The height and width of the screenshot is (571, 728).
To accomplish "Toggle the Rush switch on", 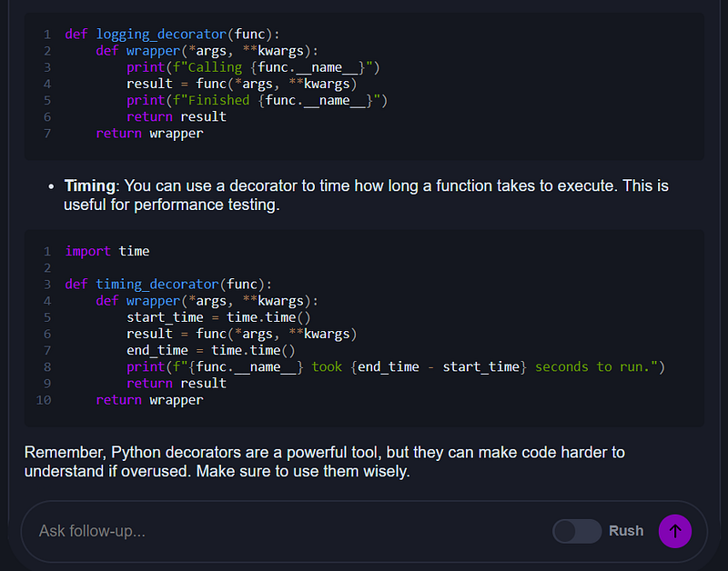I will [577, 531].
